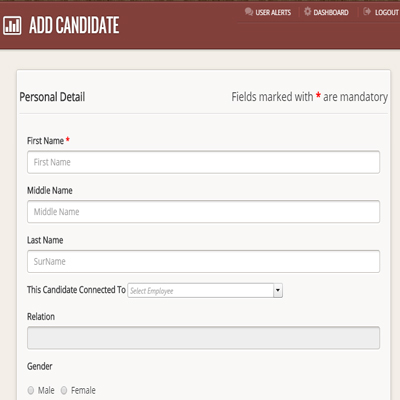Click the disabled Relation field

click(x=203, y=338)
